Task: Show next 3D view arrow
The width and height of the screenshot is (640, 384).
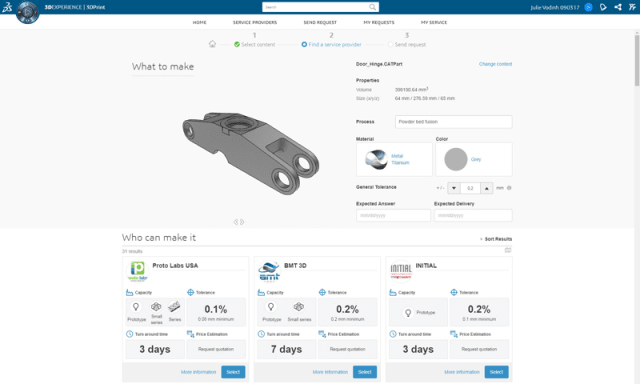Action: click(x=242, y=222)
